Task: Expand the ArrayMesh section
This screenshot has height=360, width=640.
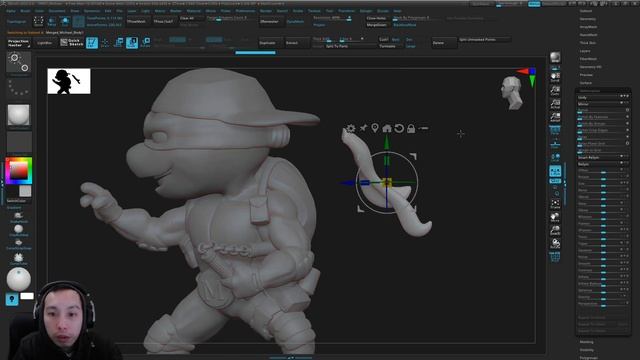Action: point(588,27)
